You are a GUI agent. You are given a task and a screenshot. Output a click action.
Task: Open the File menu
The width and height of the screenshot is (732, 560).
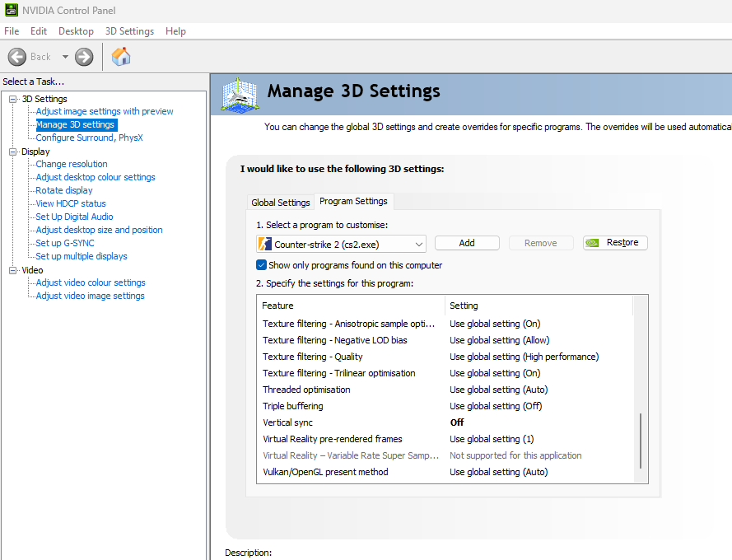pos(12,31)
